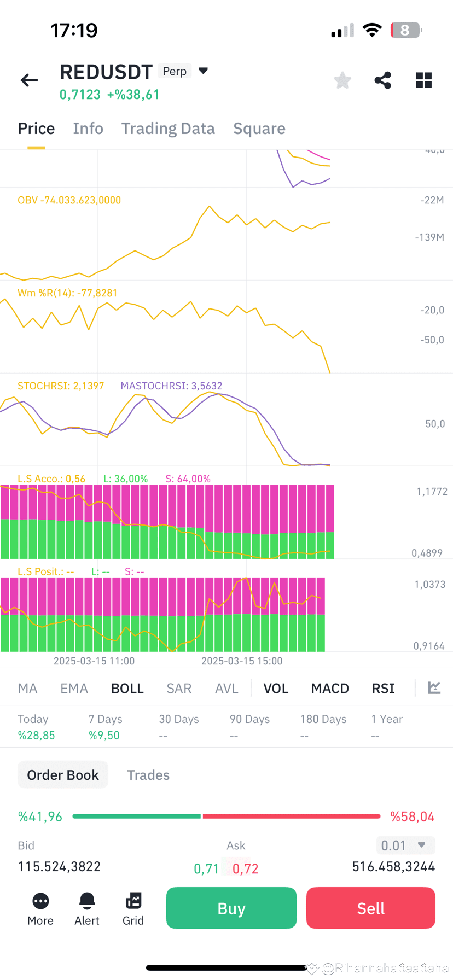Viewport: 453px width, 980px height.
Task: Tap the bid/ask ratio bar
Action: (x=226, y=816)
